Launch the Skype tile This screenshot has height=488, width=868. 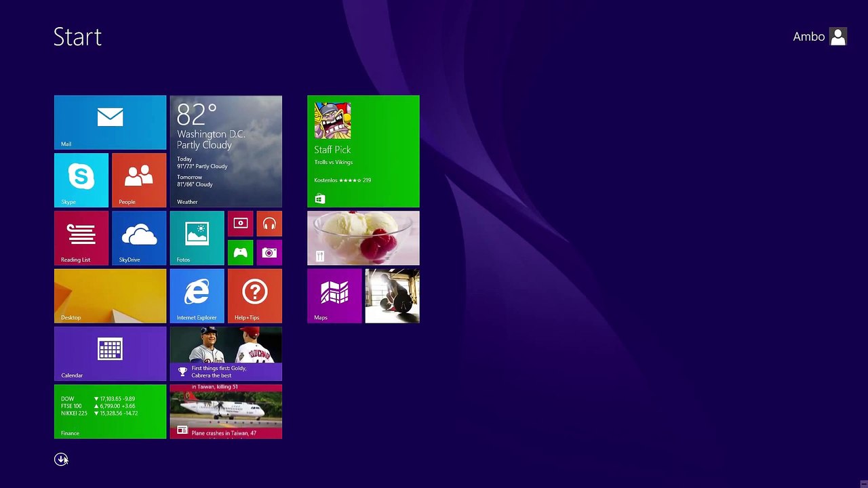[x=81, y=180]
